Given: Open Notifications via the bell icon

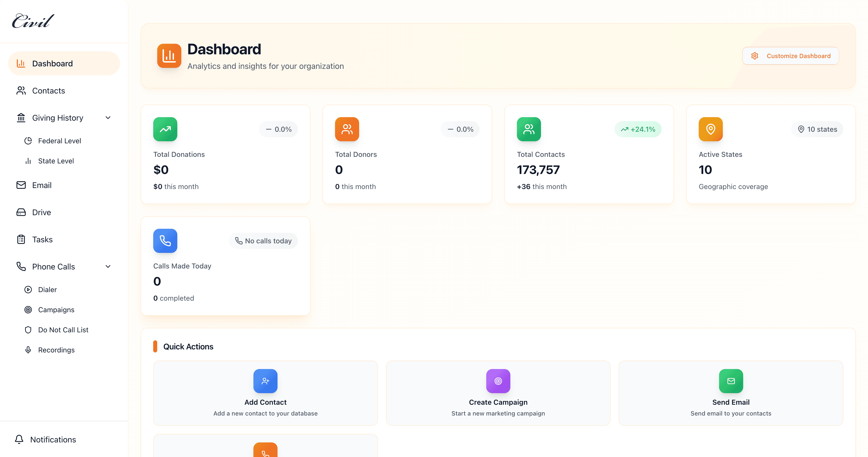Looking at the screenshot, I should point(19,439).
